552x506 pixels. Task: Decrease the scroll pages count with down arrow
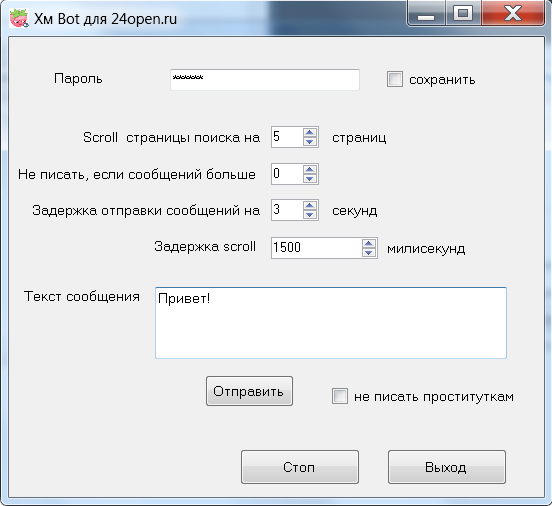(310, 142)
